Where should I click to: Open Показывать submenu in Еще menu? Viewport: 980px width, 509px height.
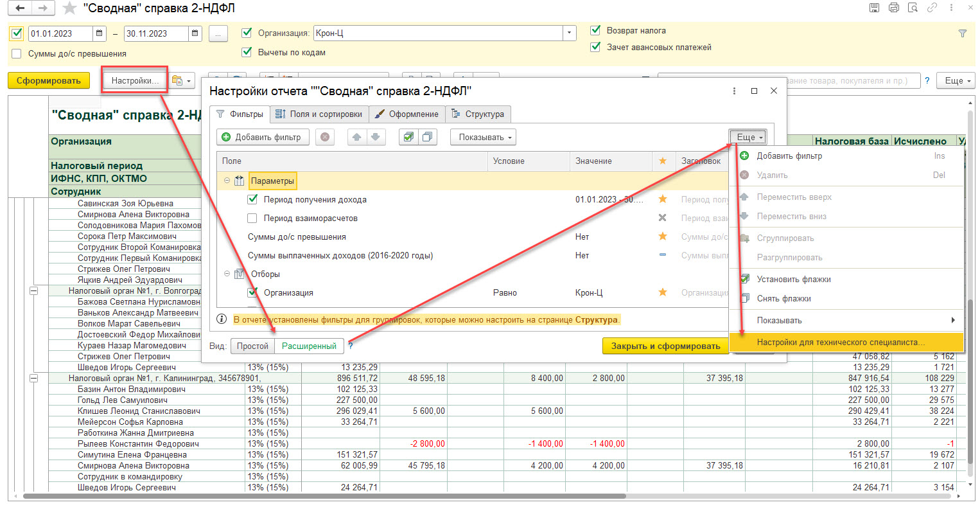click(846, 320)
